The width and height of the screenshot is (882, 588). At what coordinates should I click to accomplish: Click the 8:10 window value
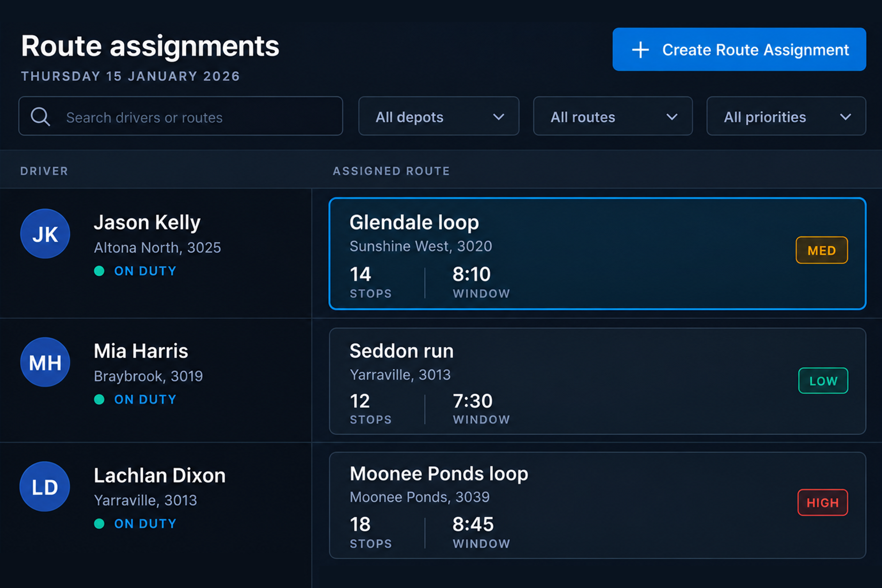(471, 274)
